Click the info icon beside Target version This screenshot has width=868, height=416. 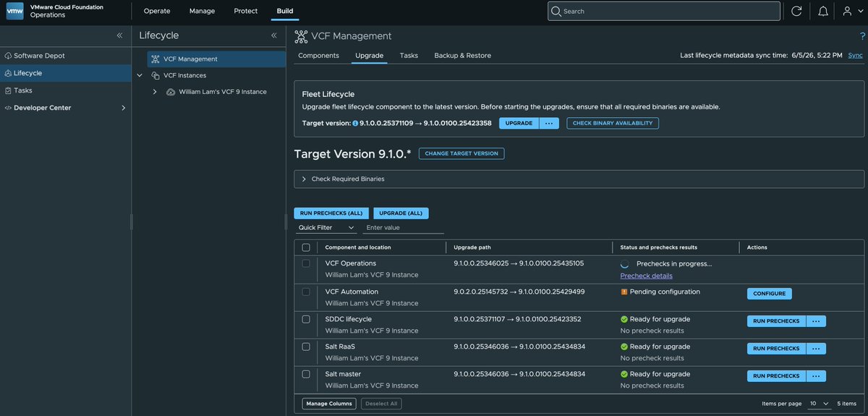tap(355, 124)
